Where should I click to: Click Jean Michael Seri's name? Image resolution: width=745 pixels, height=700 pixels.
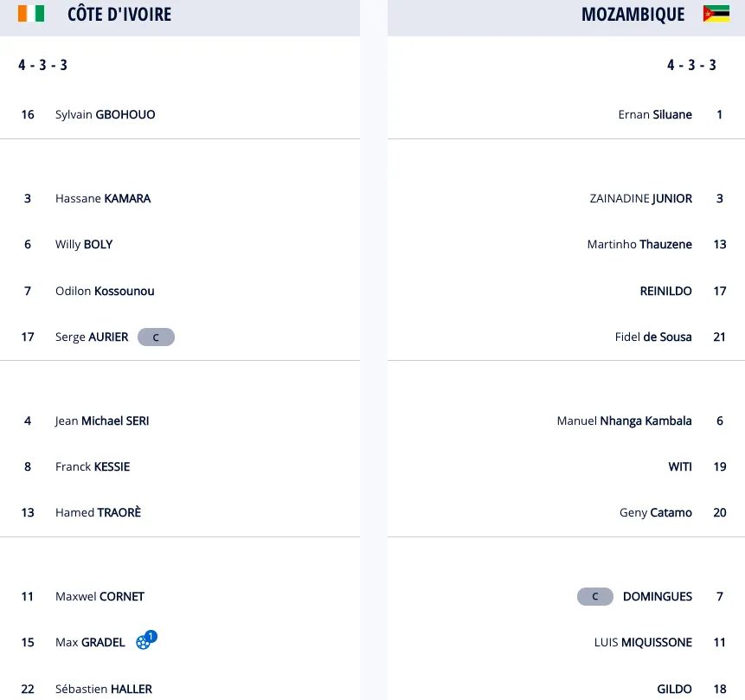[x=102, y=421]
